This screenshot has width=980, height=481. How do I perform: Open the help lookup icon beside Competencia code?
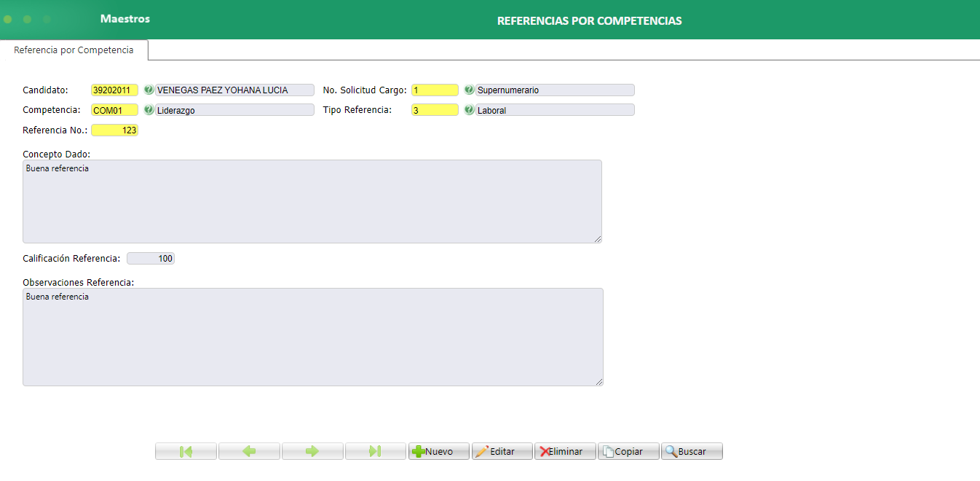click(149, 110)
